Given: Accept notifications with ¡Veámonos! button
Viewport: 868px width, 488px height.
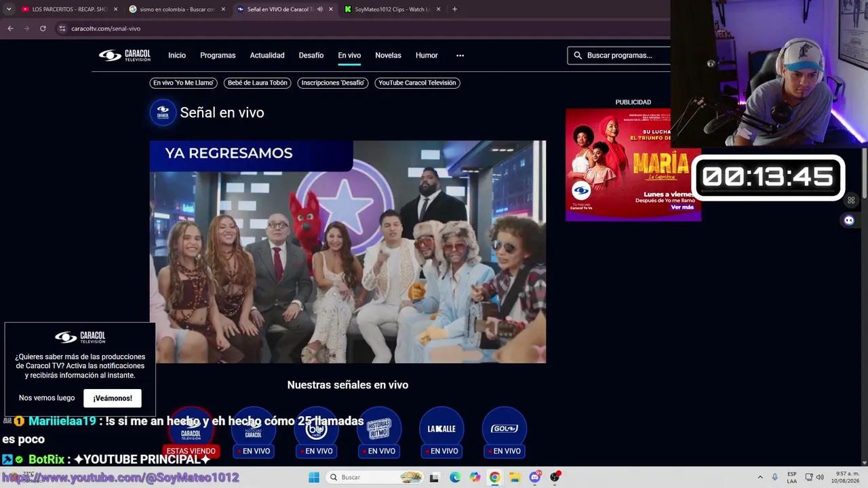Looking at the screenshot, I should [x=113, y=399].
